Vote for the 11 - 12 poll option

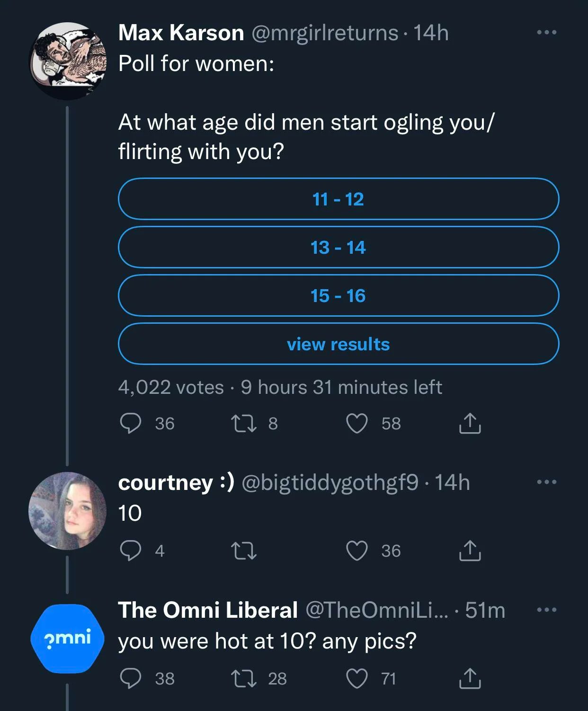[x=338, y=199]
